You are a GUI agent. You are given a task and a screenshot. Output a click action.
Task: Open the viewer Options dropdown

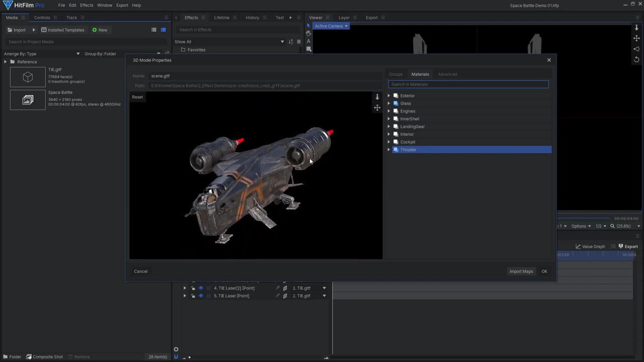coord(581,226)
